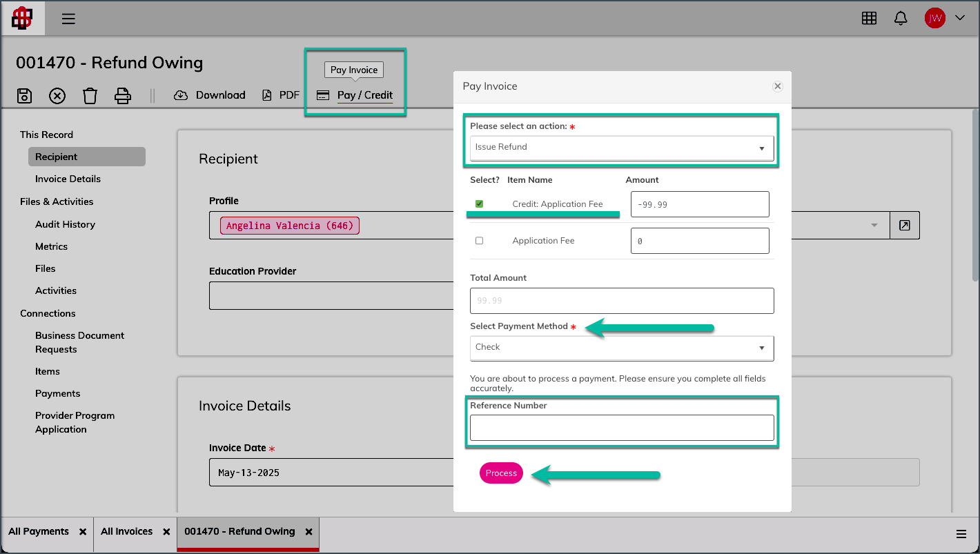Open the hamburger navigation menu

(68, 19)
